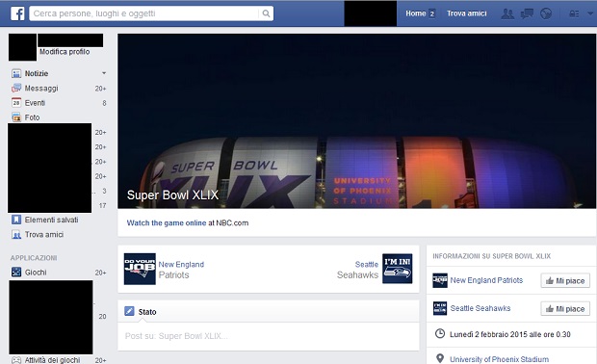Like New England Patriots with Mi piace

click(565, 280)
